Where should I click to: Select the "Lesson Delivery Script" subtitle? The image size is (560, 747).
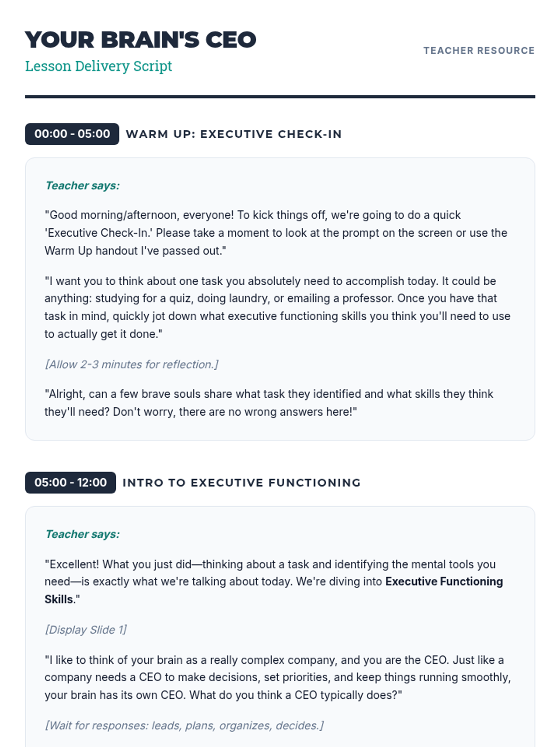point(98,66)
